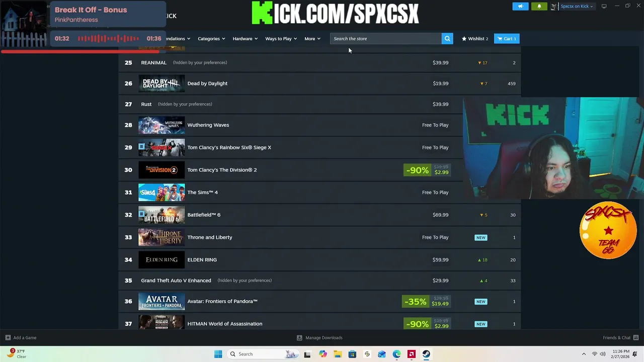Image resolution: width=644 pixels, height=362 pixels.
Task: Open the green notifications bell
Action: tap(539, 7)
